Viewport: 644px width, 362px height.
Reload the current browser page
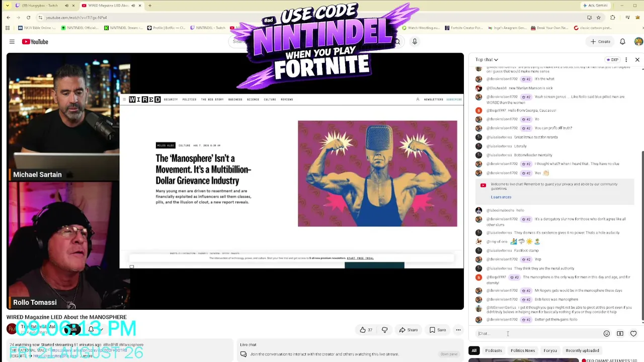click(28, 18)
